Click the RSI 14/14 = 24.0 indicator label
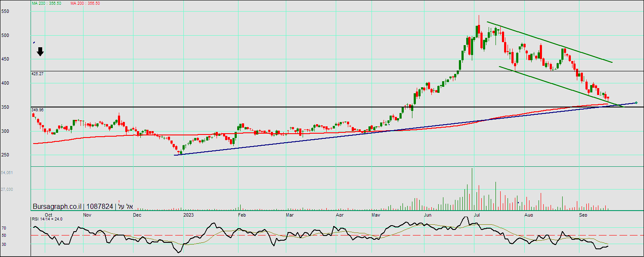This screenshot has height=257, width=644. 47,219
